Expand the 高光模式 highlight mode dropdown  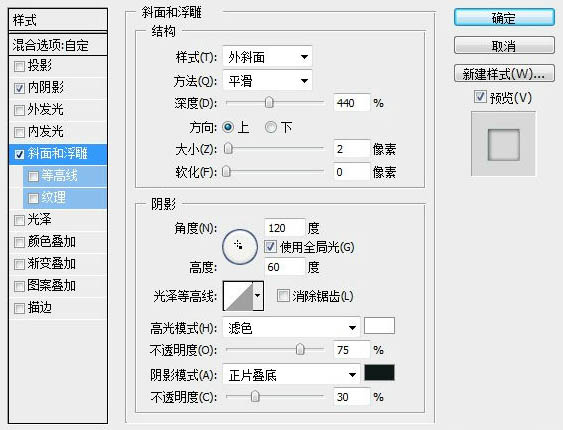pyautogui.click(x=291, y=327)
